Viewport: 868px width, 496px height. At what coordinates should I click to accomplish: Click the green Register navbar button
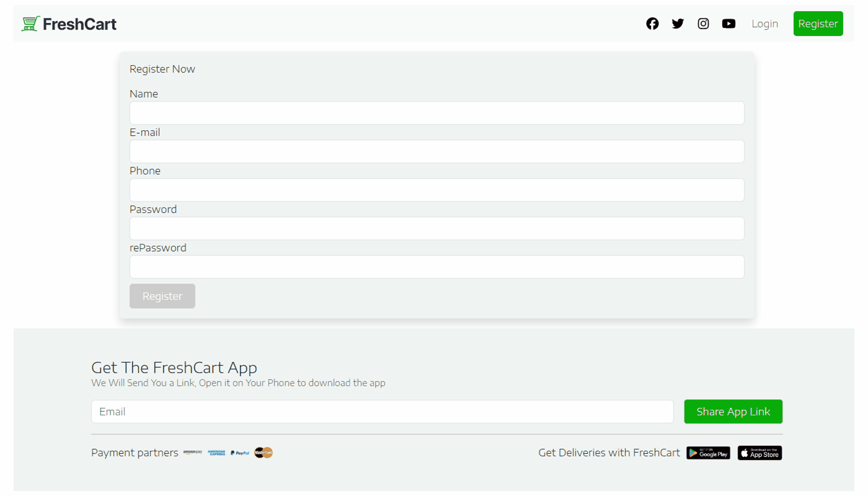coord(818,24)
